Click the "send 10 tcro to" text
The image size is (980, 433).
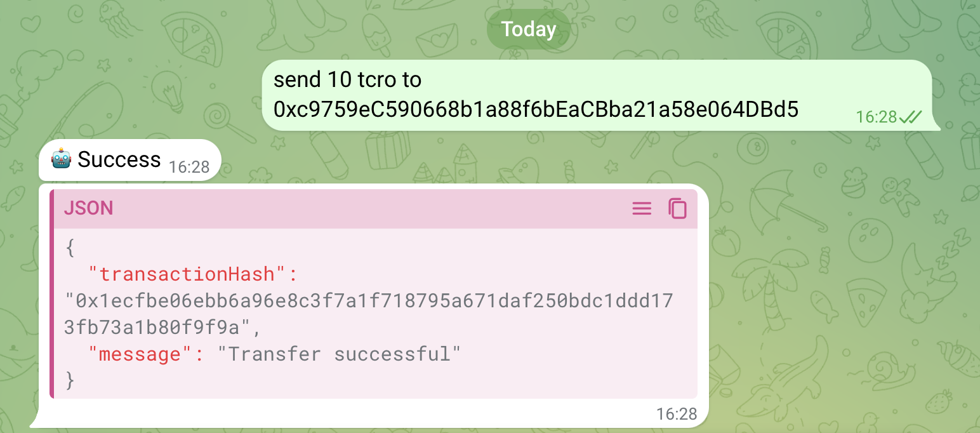click(x=347, y=80)
